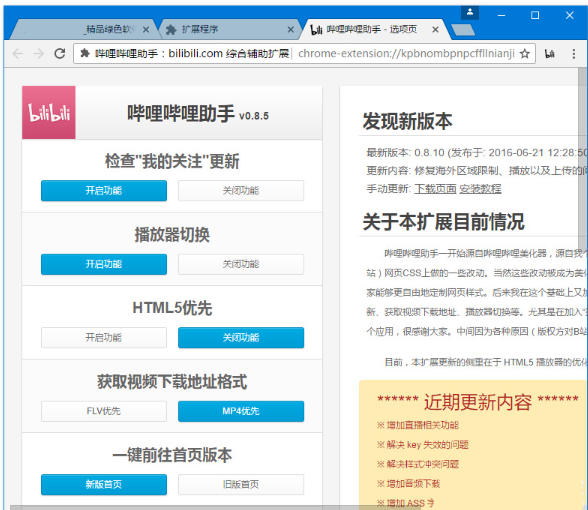Close the 扩展程序 tab

click(291, 29)
